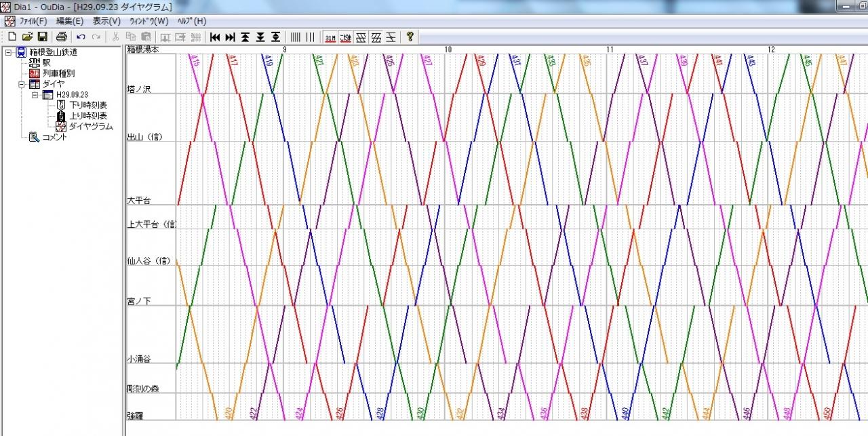
Task: Toggle the down-train diagram display icon
Action: coord(362,37)
